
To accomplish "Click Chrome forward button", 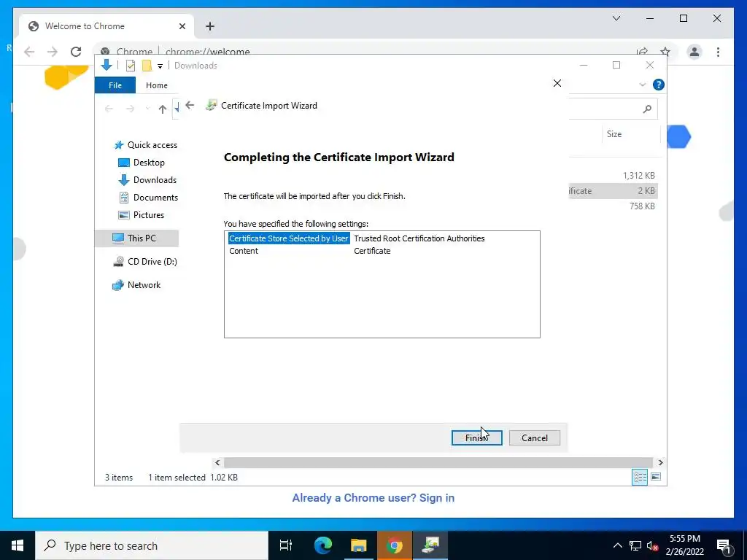I will 53,52.
